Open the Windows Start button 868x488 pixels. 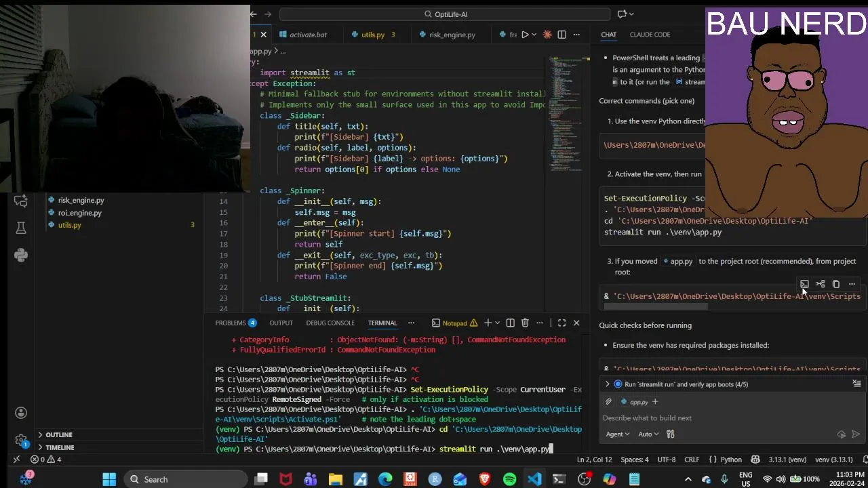[x=109, y=479]
